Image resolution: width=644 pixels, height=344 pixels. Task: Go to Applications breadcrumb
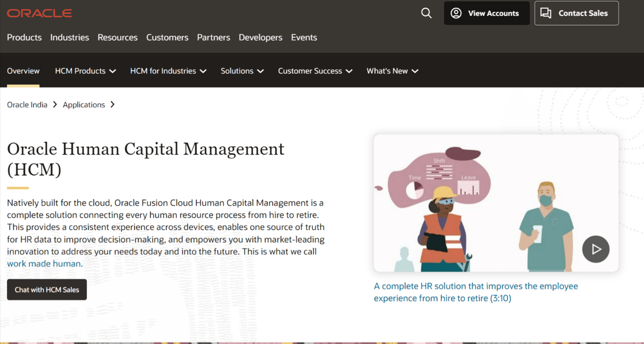pyautogui.click(x=84, y=105)
